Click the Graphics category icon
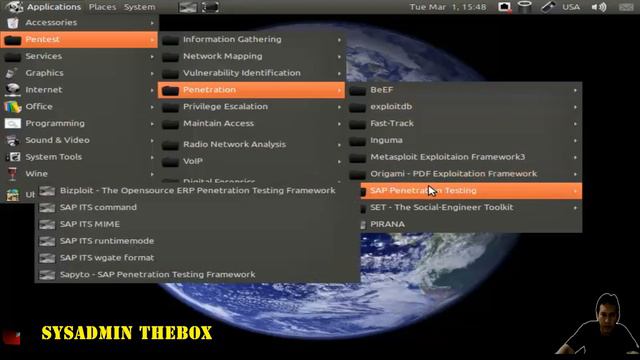The height and width of the screenshot is (360, 640). [12, 73]
